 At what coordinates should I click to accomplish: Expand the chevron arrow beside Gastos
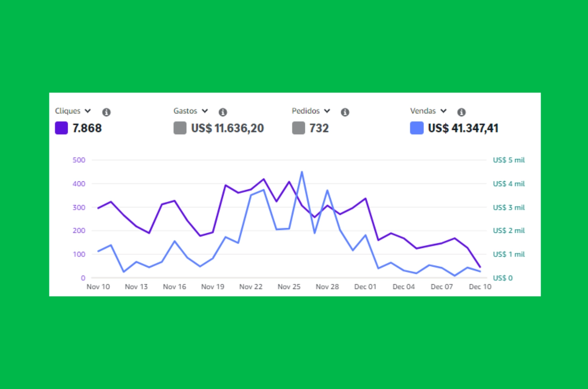(x=205, y=111)
